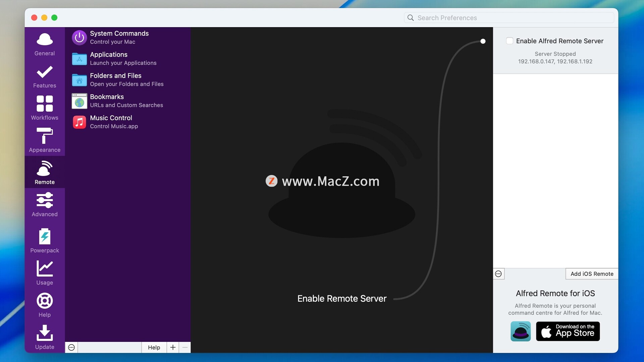Add a new remote page with plus
This screenshot has width=644, height=362.
(173, 348)
